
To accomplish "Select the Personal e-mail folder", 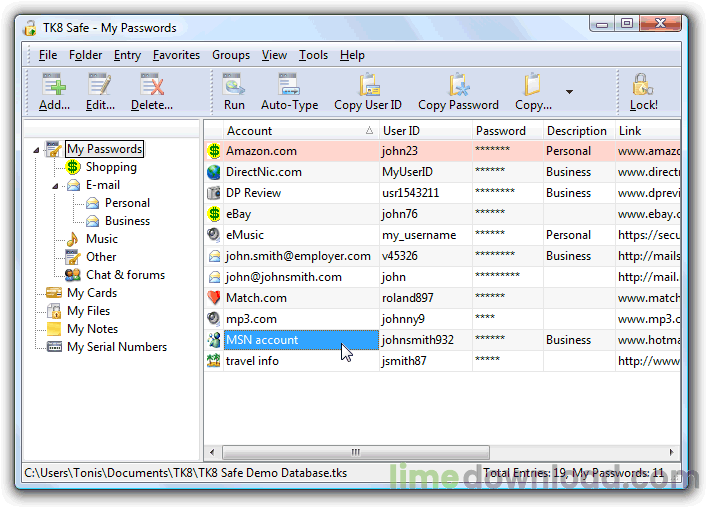I will 127,203.
